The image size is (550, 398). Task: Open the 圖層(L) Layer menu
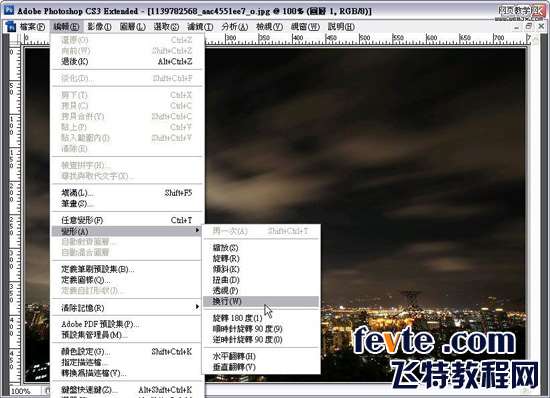(133, 27)
